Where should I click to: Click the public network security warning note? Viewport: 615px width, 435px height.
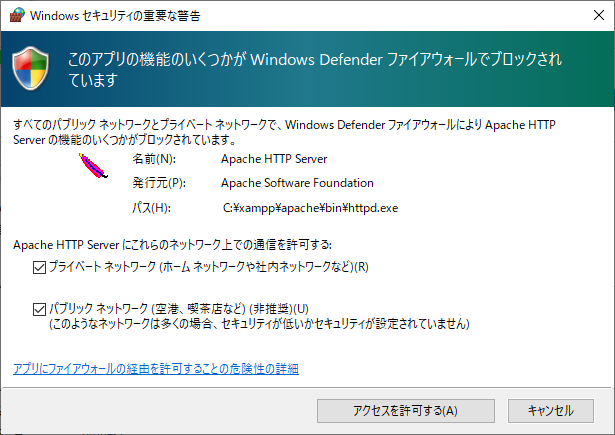tap(260, 324)
